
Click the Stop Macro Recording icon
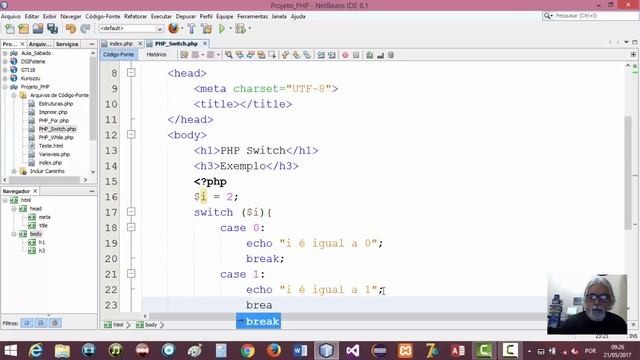356,55
